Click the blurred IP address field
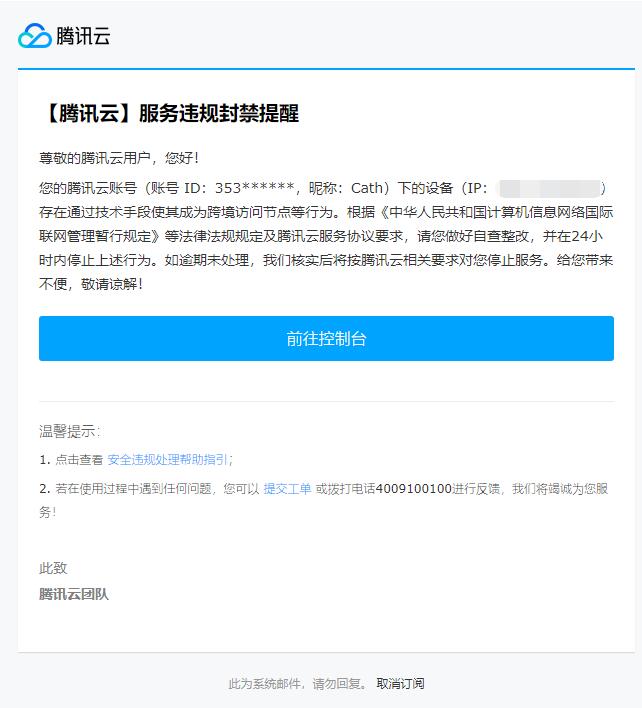 (549, 188)
